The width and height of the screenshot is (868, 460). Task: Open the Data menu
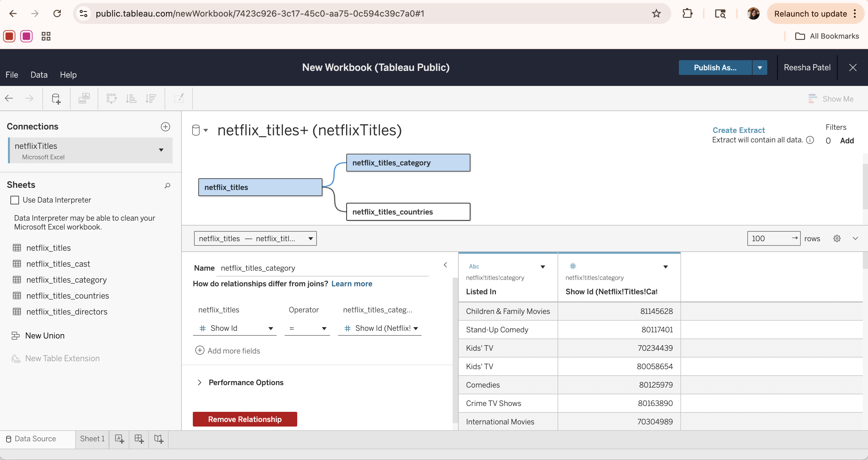39,75
